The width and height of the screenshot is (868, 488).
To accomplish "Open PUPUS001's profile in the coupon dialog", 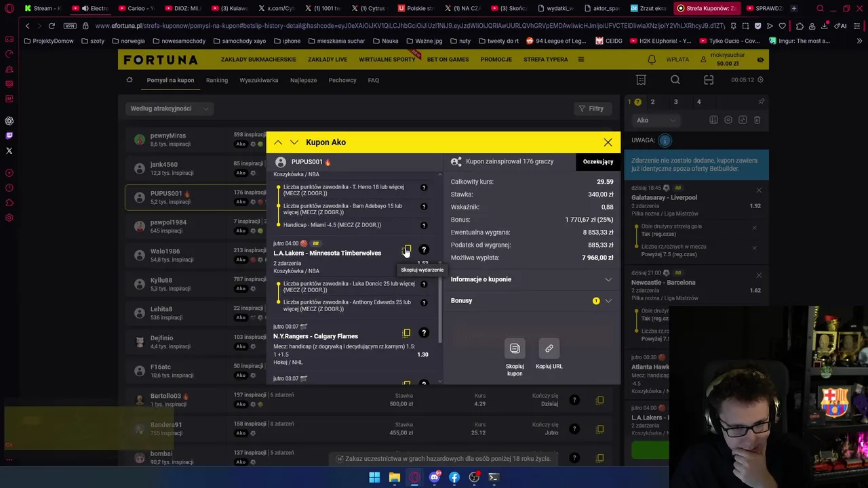I will click(x=303, y=162).
